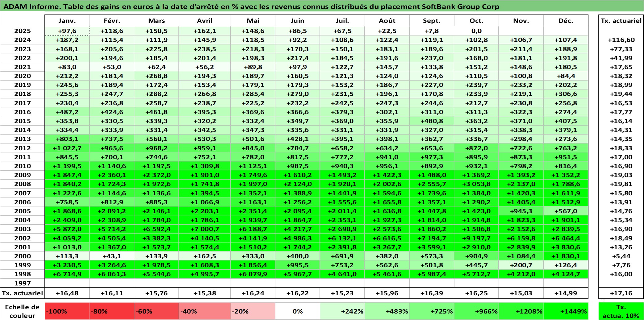
Task: Click the +242% color swatch
Action: (342, 311)
